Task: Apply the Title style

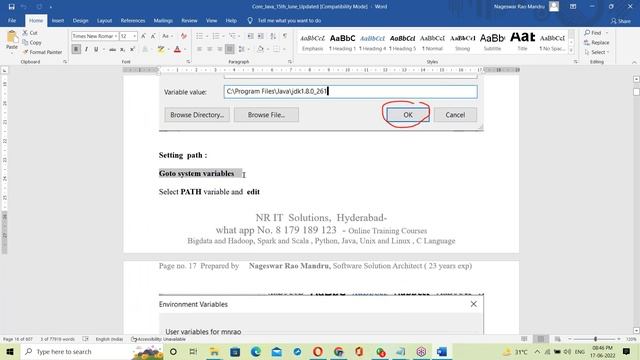Action: pyautogui.click(x=522, y=42)
